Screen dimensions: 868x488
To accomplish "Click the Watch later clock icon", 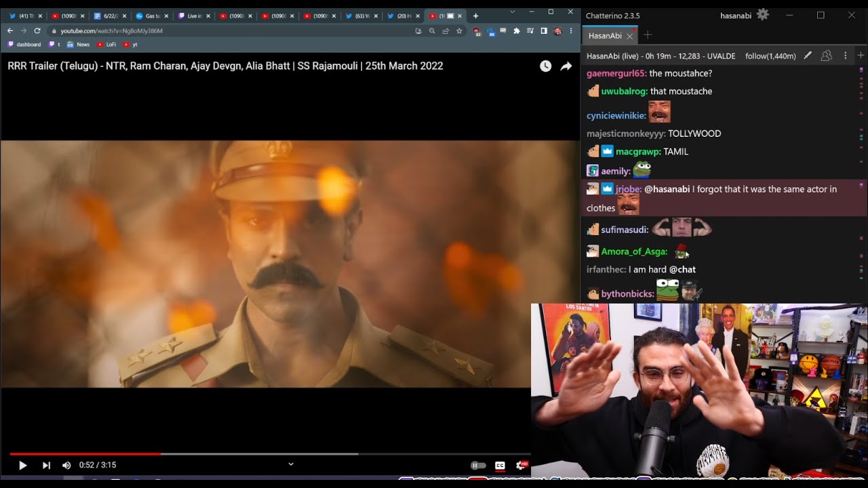I will (x=545, y=66).
